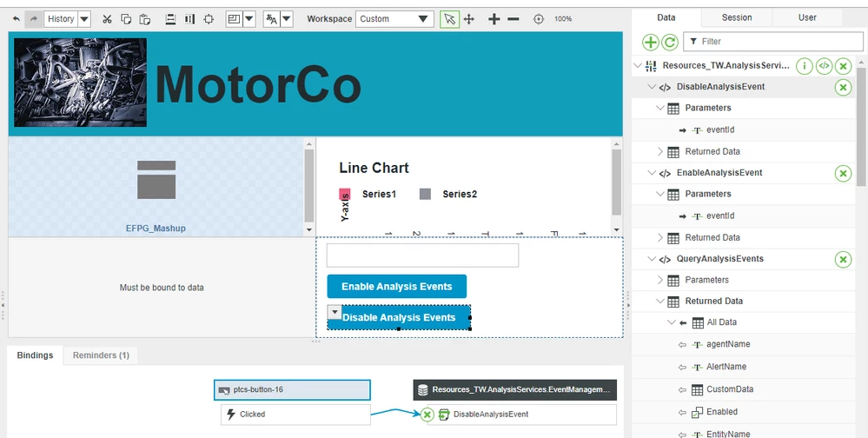Select the ptcs-button-16 binding source
The height and width of the screenshot is (438, 868).
pos(292,390)
